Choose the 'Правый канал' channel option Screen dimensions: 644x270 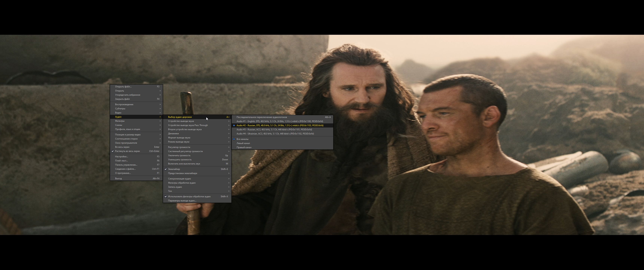pyautogui.click(x=244, y=147)
